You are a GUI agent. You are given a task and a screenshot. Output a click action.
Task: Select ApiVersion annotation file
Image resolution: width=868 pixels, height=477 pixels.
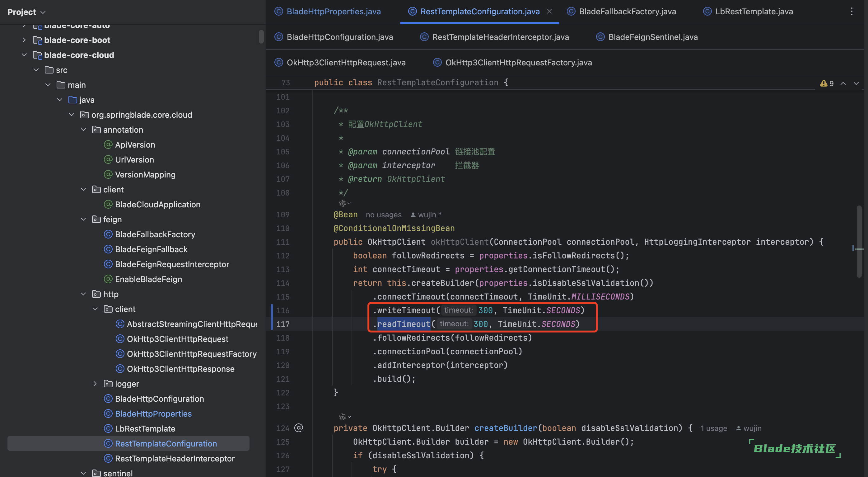pos(130,144)
